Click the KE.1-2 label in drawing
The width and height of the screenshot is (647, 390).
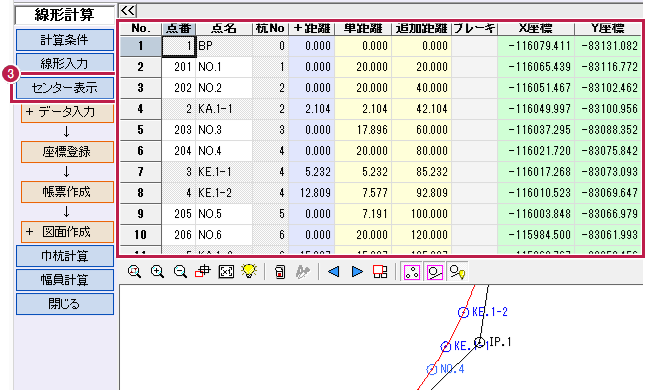pos(489,312)
